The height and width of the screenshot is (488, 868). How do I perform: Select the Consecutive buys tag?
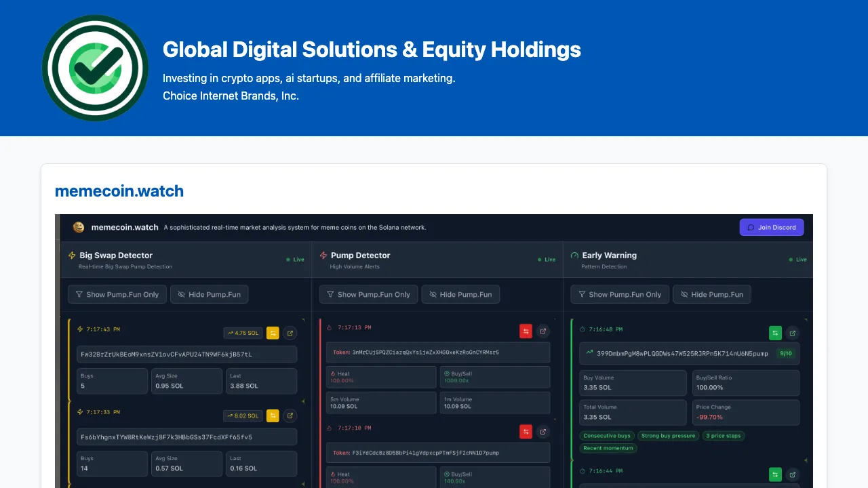(x=606, y=436)
